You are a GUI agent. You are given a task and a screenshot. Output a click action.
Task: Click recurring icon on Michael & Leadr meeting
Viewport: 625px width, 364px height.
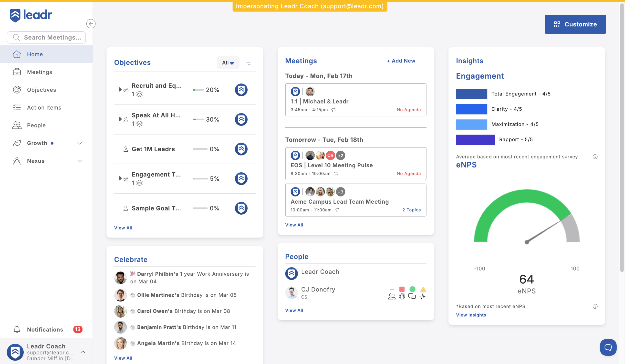click(x=333, y=110)
